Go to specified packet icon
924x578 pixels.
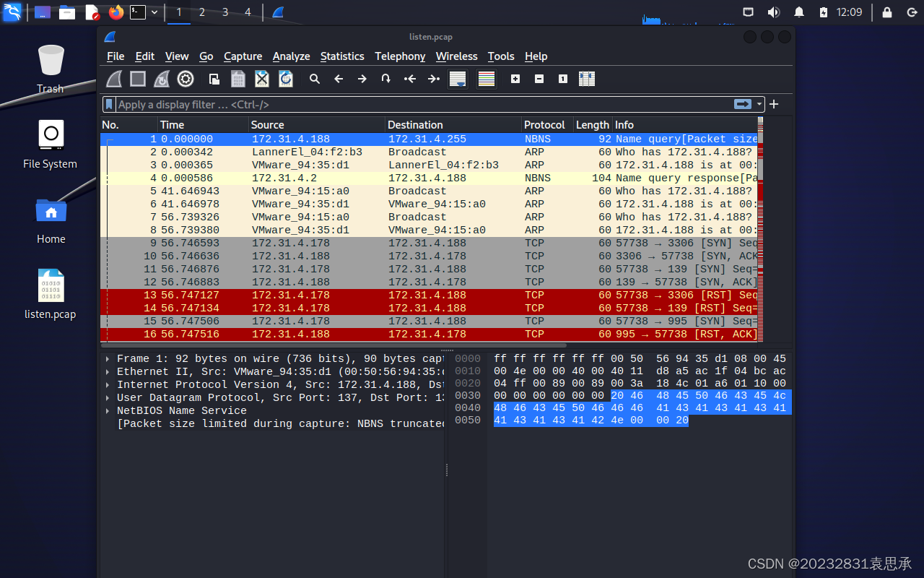click(386, 79)
